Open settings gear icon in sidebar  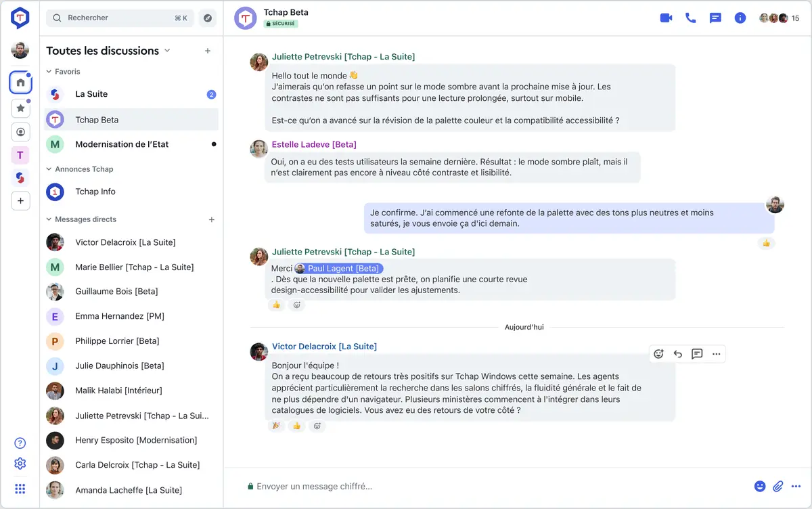[20, 464]
